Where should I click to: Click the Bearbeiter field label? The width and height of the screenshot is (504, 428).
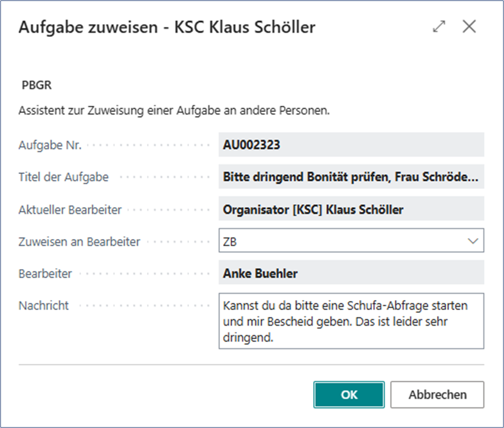45,273
